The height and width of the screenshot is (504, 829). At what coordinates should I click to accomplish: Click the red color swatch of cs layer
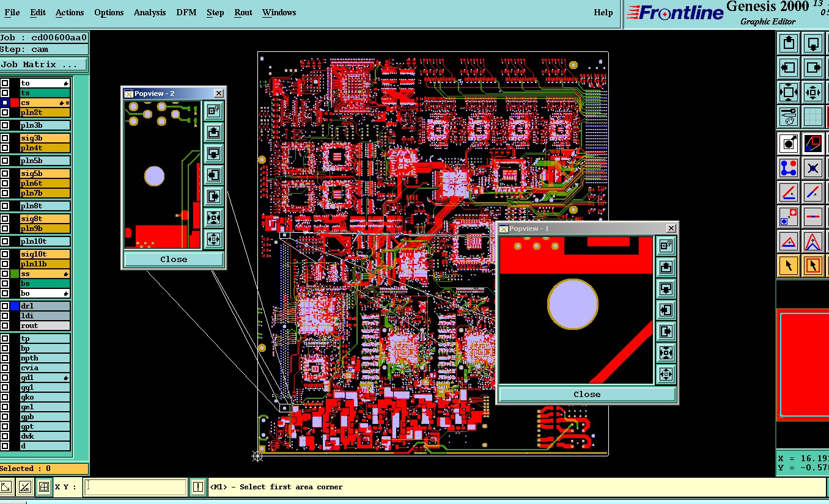pyautogui.click(x=15, y=103)
